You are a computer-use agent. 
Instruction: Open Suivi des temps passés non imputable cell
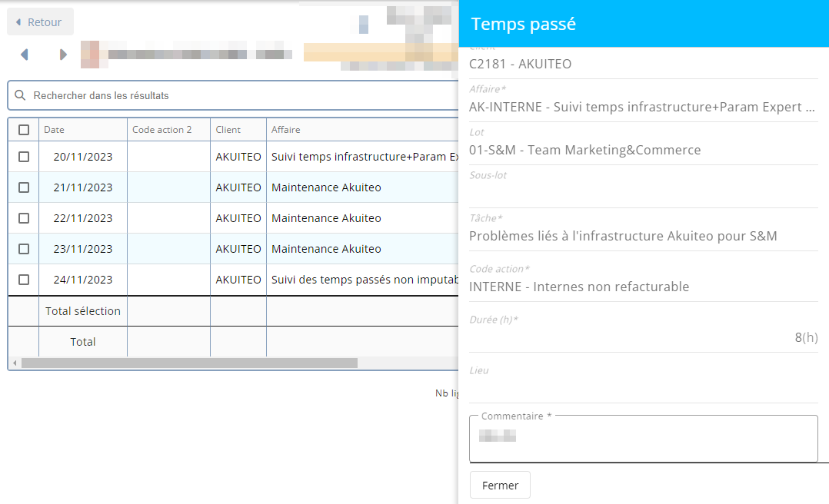[363, 280]
